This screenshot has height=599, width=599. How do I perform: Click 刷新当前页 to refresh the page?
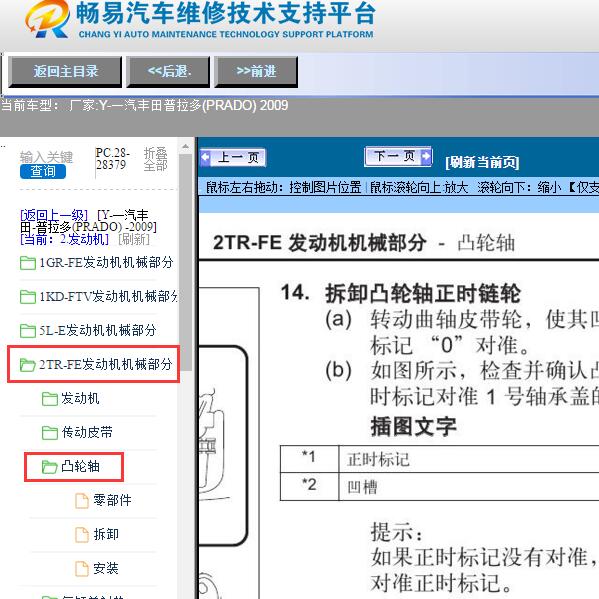pos(482,162)
